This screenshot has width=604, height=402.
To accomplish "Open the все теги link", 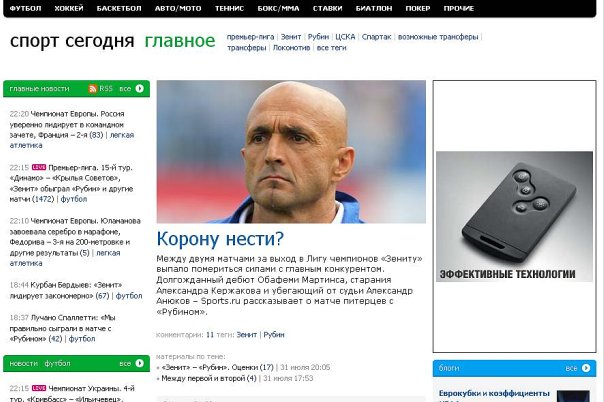I will click(331, 48).
